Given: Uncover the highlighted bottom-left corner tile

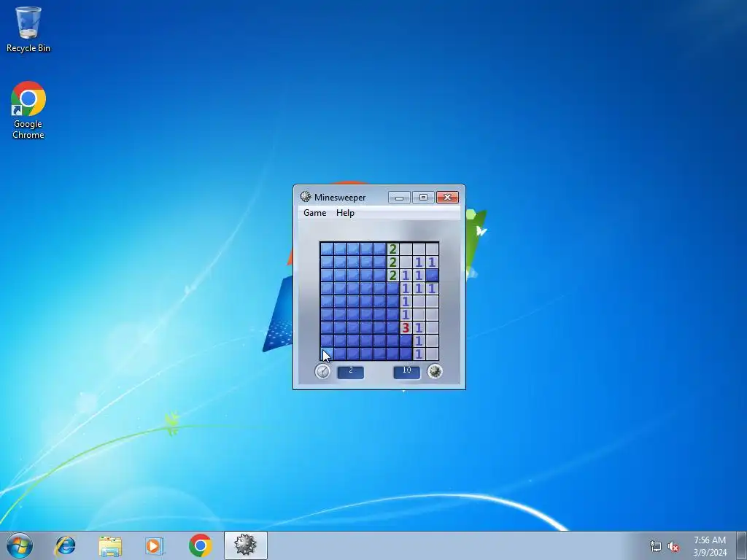Looking at the screenshot, I should tap(327, 354).
